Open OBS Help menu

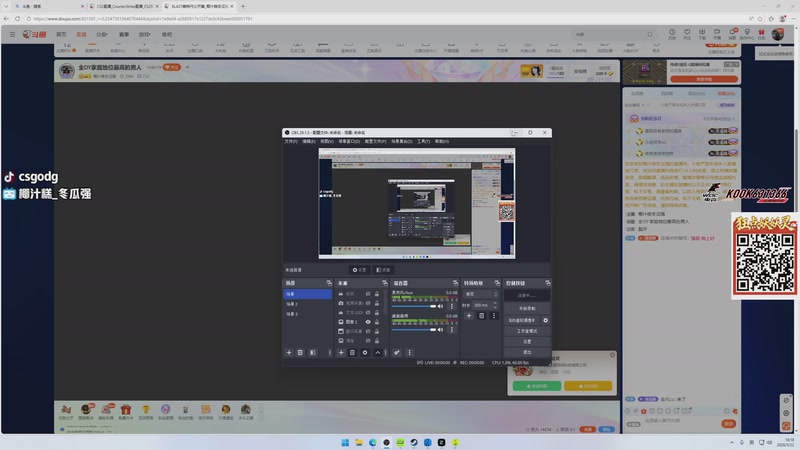pos(442,141)
